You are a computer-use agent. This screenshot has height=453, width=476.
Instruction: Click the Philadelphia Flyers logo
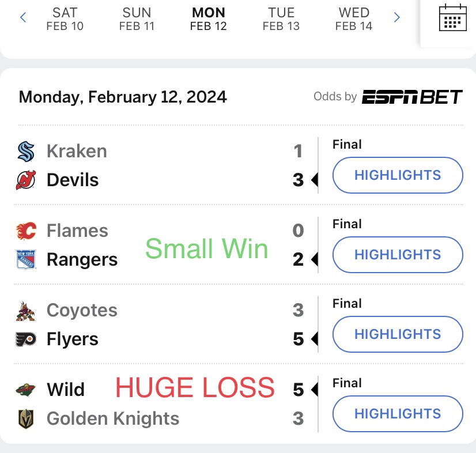(26, 339)
